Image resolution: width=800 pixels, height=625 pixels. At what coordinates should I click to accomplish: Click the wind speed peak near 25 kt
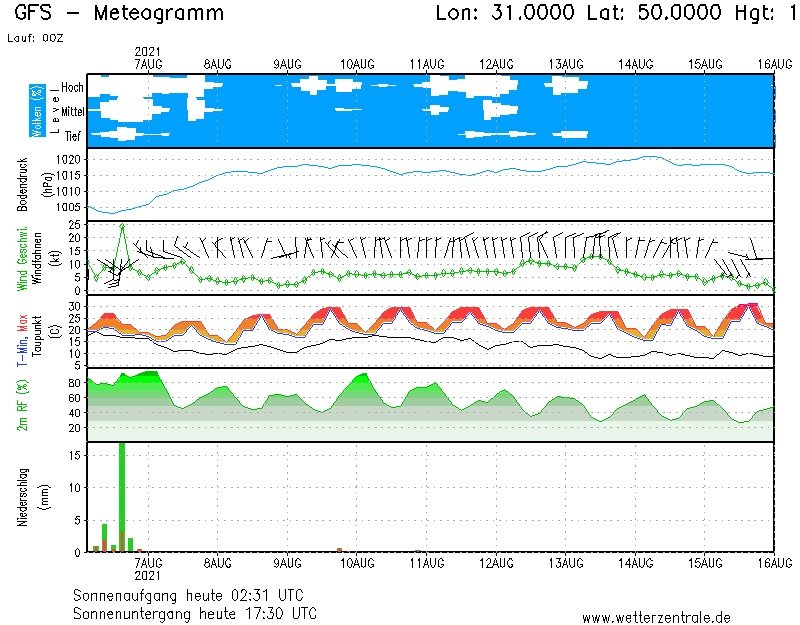[122, 226]
